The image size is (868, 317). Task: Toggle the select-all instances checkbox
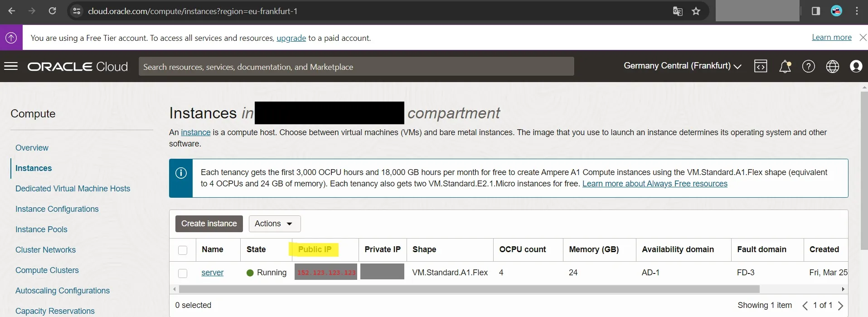pyautogui.click(x=183, y=250)
